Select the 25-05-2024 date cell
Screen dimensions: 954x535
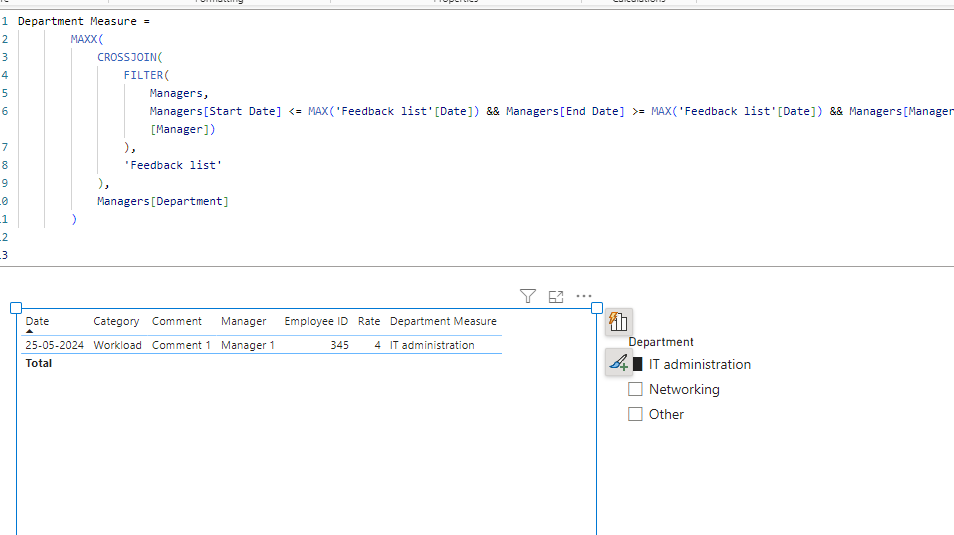click(54, 345)
